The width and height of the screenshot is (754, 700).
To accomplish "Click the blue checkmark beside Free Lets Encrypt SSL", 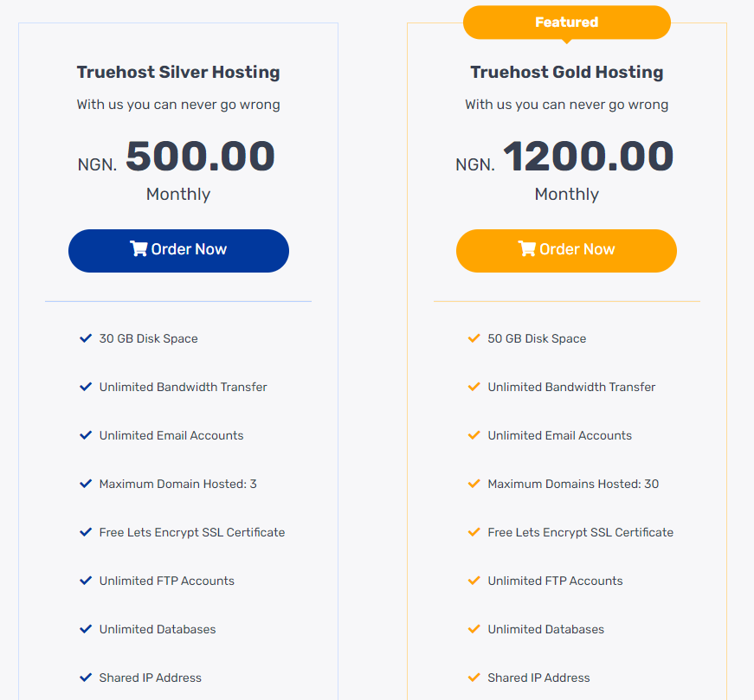I will [86, 532].
